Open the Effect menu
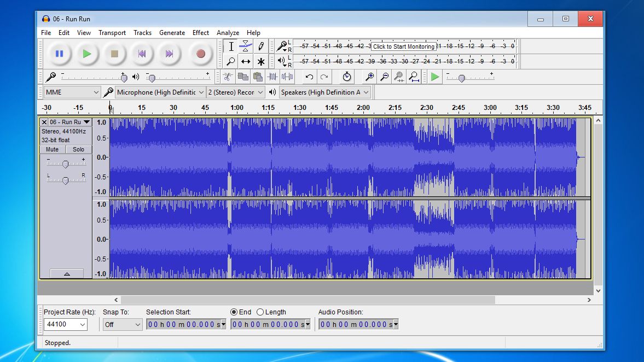This screenshot has height=362, width=644. [x=201, y=33]
